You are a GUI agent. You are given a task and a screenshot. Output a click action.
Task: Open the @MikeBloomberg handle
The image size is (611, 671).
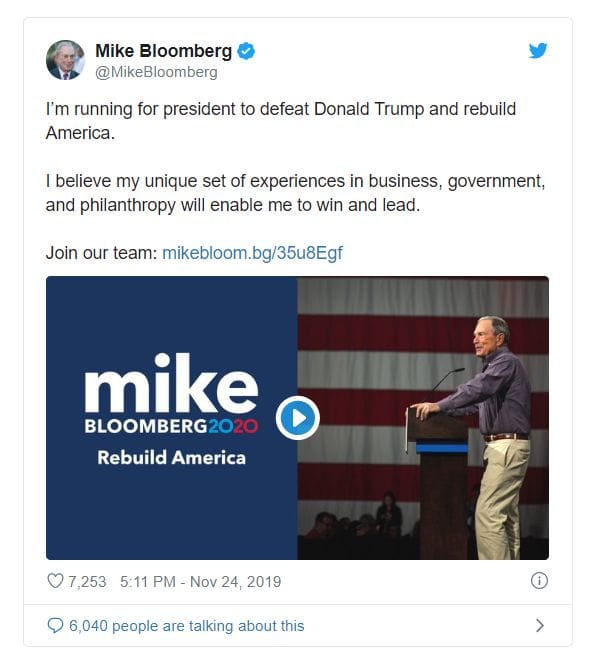click(x=156, y=72)
